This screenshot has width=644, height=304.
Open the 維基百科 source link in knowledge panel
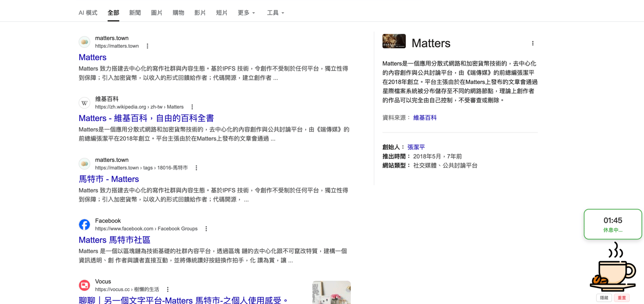click(x=425, y=118)
